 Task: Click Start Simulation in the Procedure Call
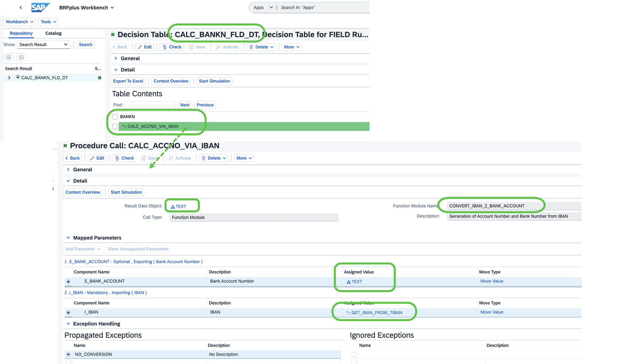coord(126,192)
